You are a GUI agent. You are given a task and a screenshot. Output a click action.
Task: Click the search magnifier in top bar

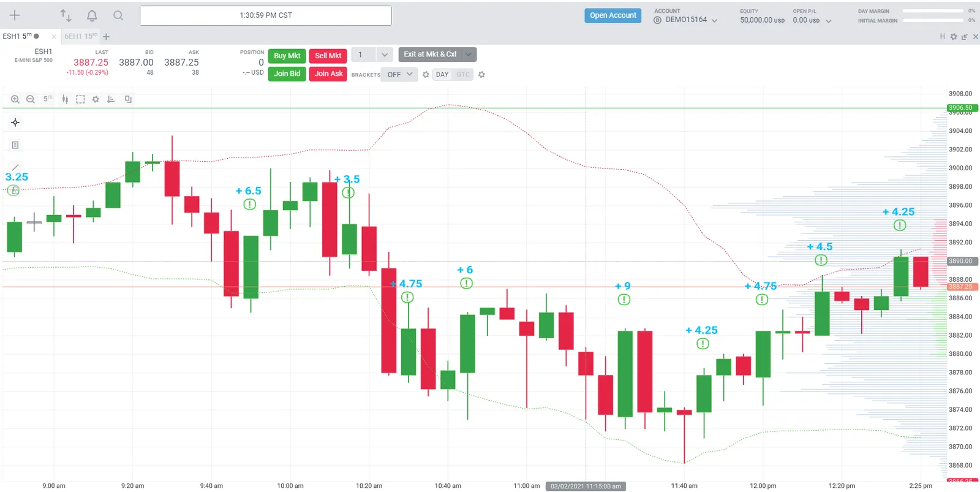point(118,15)
